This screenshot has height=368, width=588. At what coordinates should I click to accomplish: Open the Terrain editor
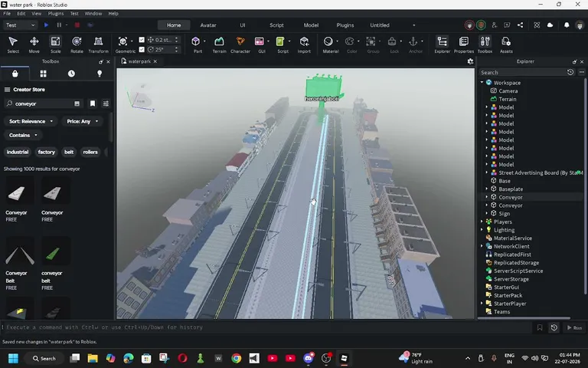[219, 44]
